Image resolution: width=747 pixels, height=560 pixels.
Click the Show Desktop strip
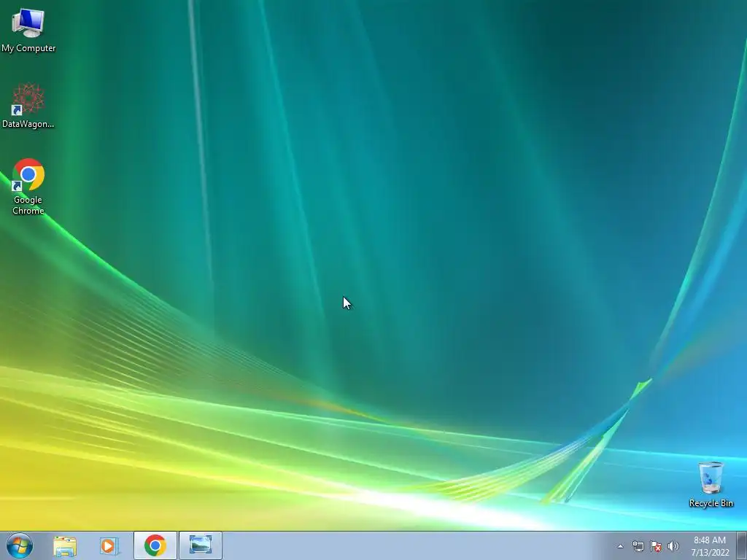click(742, 545)
